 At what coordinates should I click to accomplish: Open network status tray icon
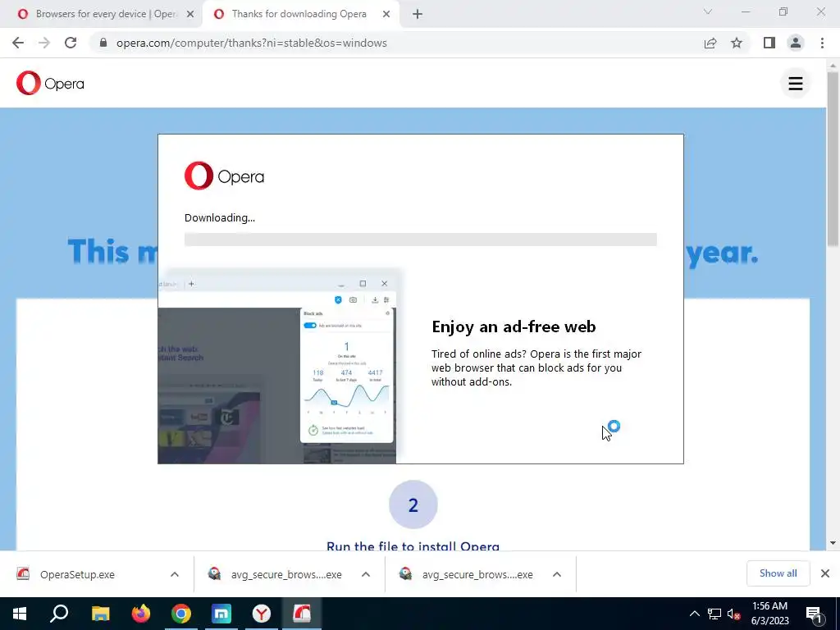(714, 614)
